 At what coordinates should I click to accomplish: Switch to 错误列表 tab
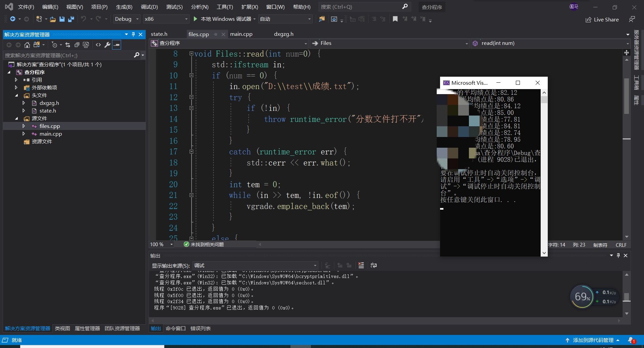coord(201,329)
